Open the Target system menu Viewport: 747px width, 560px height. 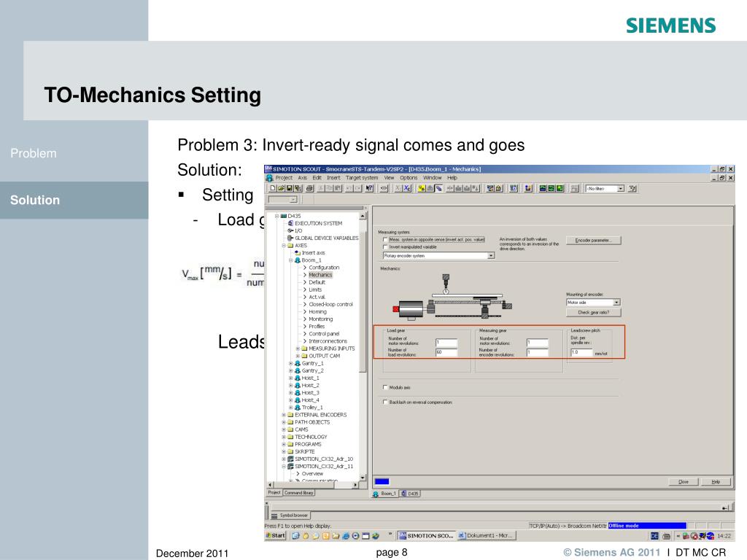point(362,178)
